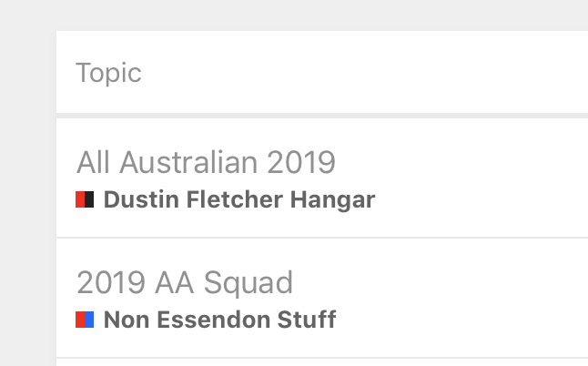Open the All Australian 2019 topic
The width and height of the screenshot is (588, 366).
click(x=206, y=162)
